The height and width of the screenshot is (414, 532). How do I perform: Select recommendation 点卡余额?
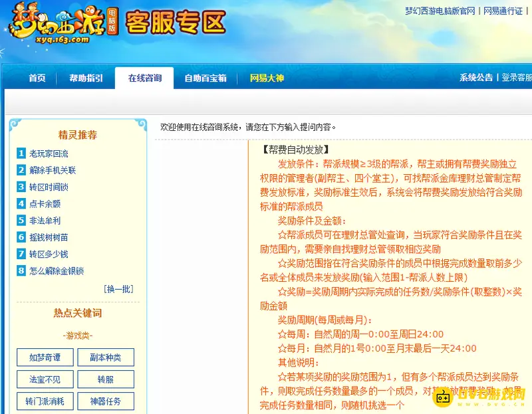pyautogui.click(x=45, y=204)
